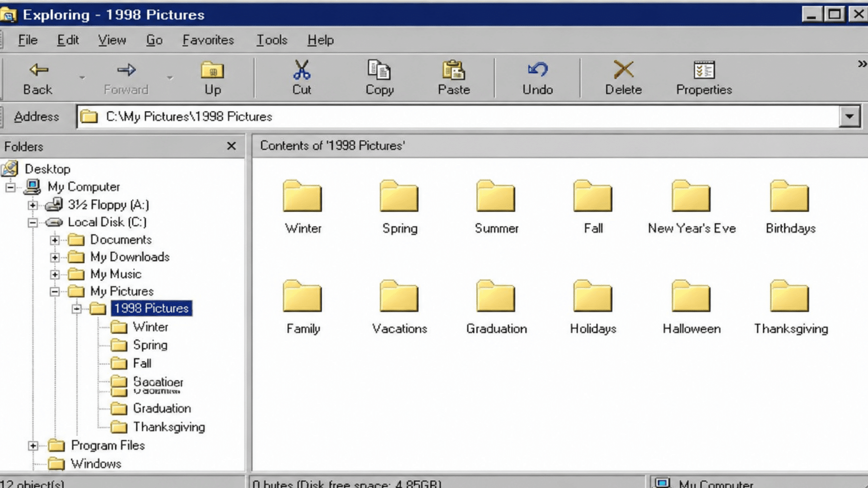This screenshot has width=868, height=488.
Task: Select the Spring folder icon in contents
Action: (399, 196)
